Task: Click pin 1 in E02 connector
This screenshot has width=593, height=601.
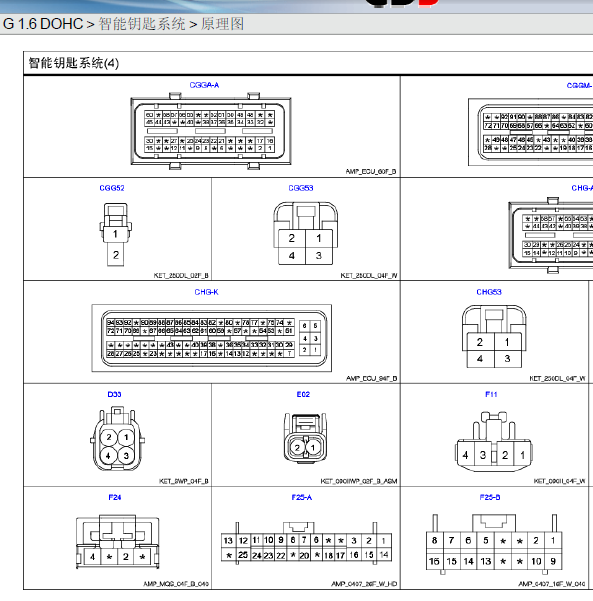Action: click(313, 447)
